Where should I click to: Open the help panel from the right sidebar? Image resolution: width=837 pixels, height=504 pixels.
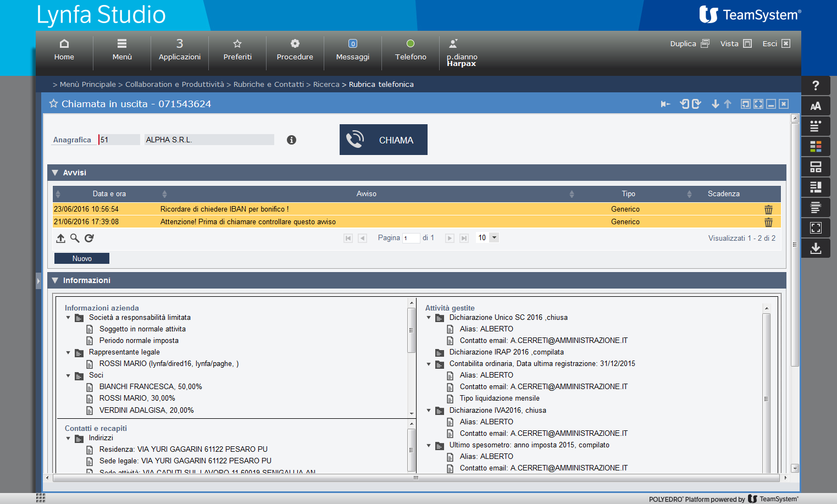tap(816, 86)
